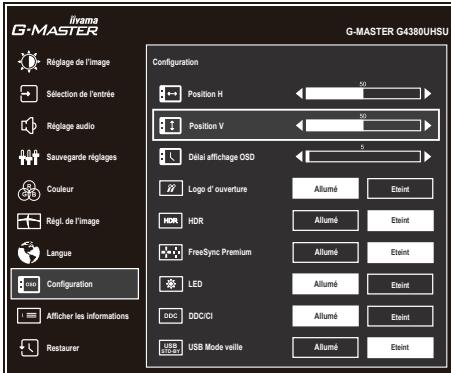This screenshot has width=451, height=373.
Task: Click the vertical arrows icon for Position V
Action: (x=170, y=126)
